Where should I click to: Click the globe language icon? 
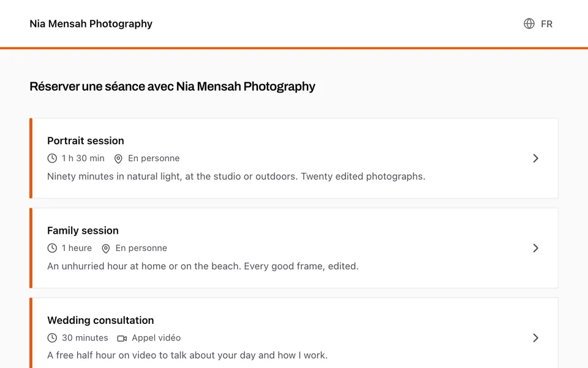pyautogui.click(x=529, y=24)
